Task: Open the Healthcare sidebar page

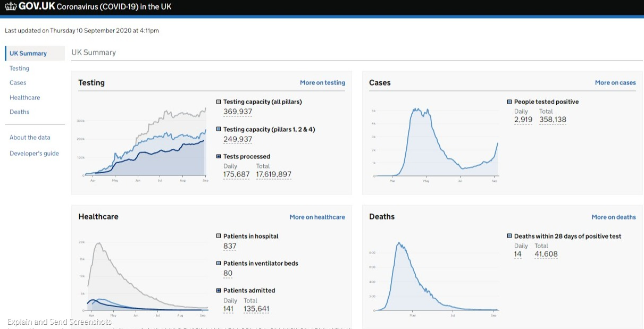Action: (24, 97)
